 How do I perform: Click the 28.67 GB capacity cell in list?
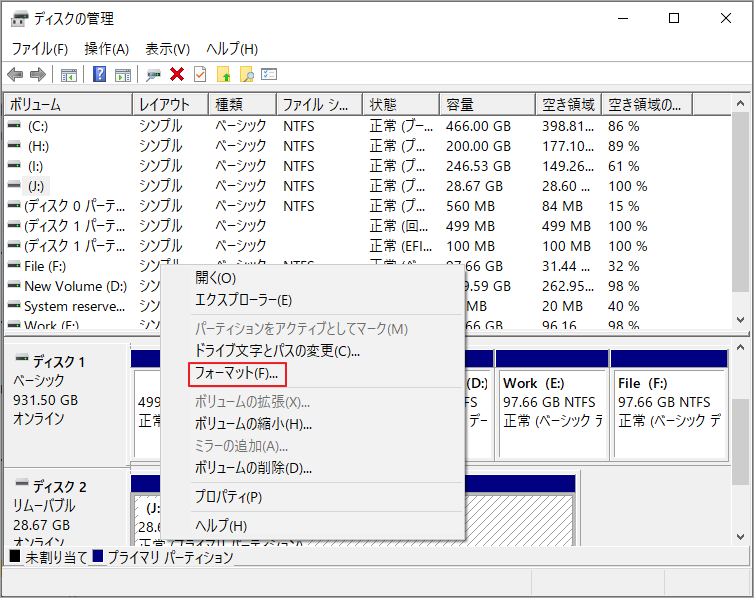click(x=474, y=186)
